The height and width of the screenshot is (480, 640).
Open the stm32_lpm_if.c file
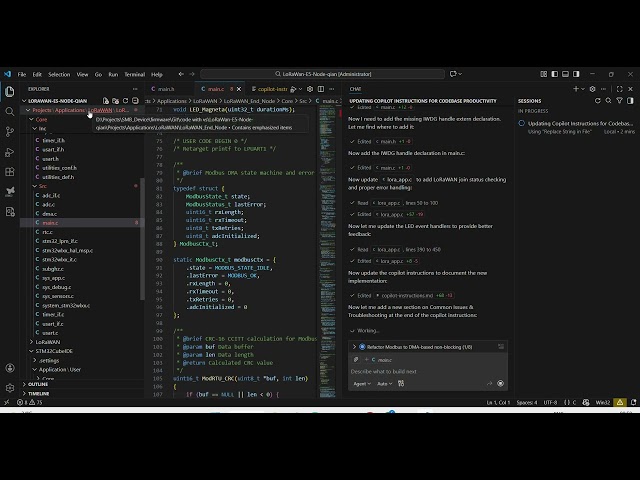(x=80, y=241)
